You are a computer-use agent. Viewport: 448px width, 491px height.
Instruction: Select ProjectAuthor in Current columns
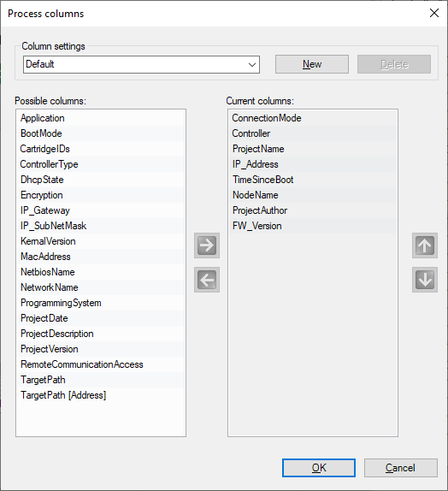click(x=313, y=210)
